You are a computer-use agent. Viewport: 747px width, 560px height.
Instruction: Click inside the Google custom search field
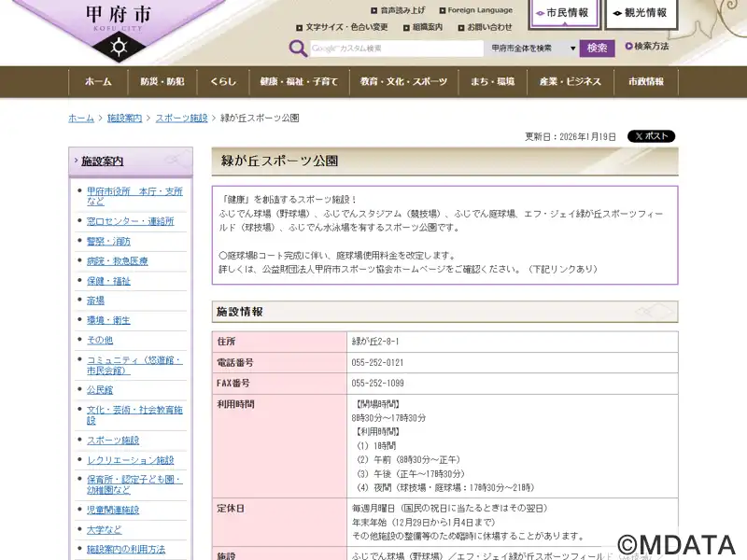(396, 49)
